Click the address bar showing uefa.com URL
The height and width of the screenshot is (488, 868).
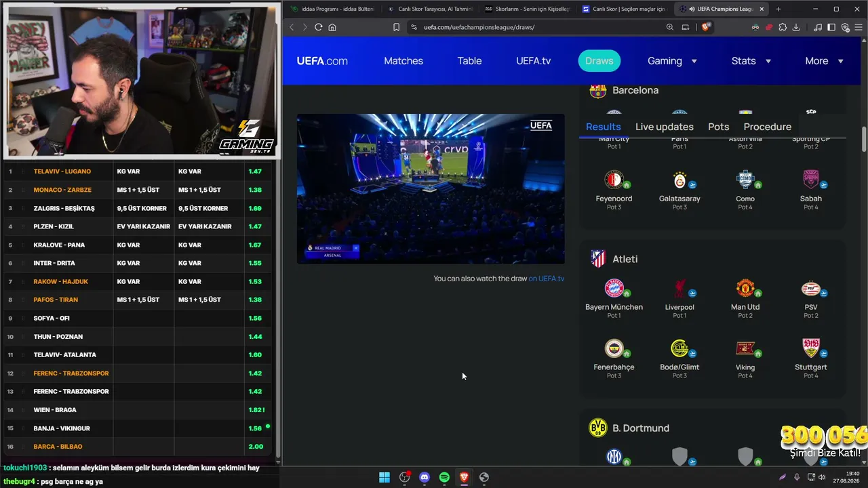[x=536, y=27]
